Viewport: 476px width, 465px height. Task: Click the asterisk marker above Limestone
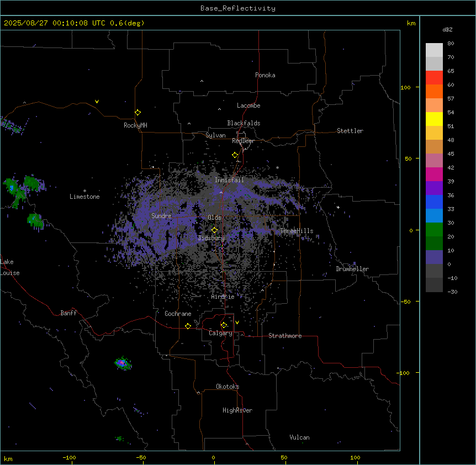tap(84, 191)
